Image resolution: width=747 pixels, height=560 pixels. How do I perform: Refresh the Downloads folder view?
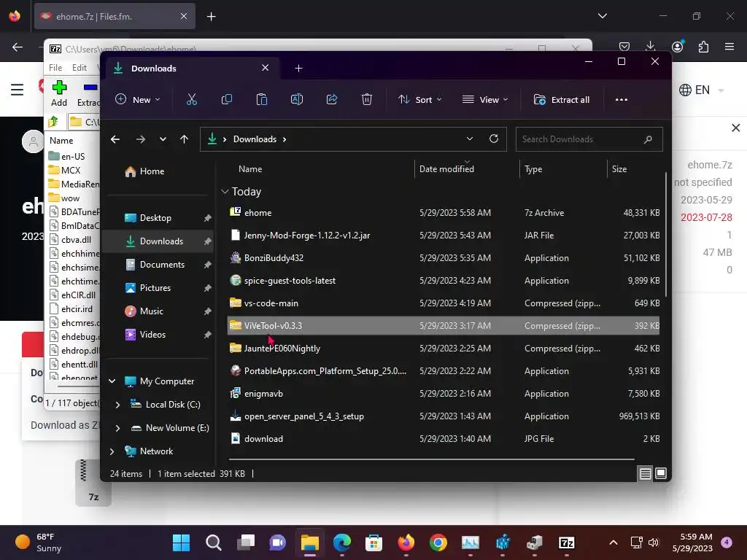pos(494,139)
